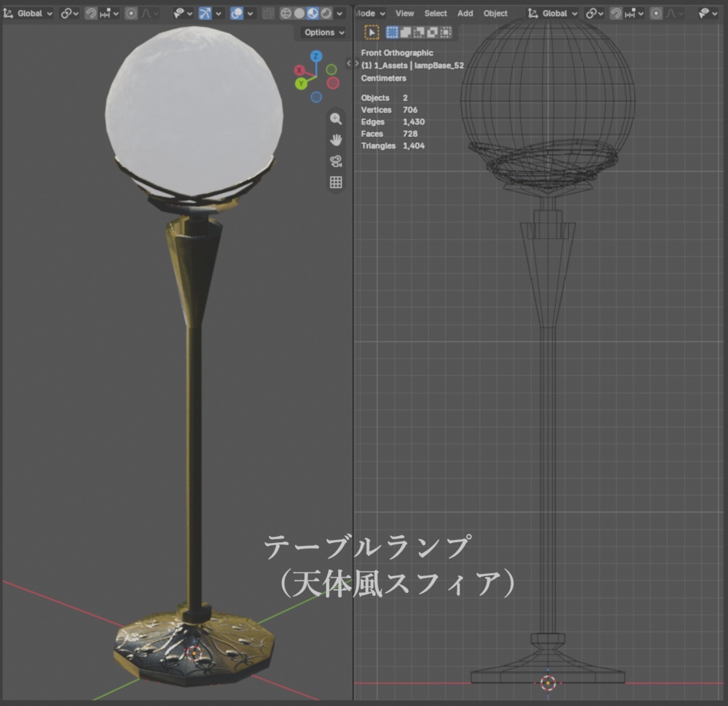Click the negative X red circle on gizmo
Viewport: 728px width, 706px height.
(x=333, y=83)
